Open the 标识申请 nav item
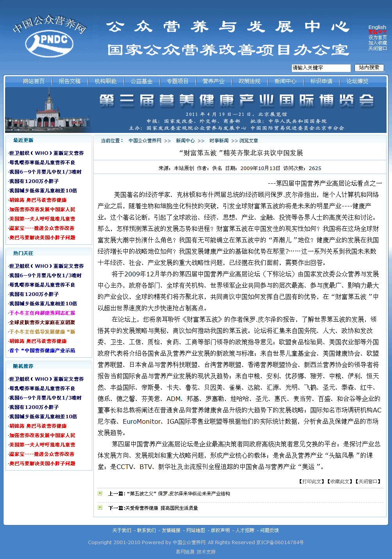Viewport: 392px width, 559px height. (x=321, y=81)
